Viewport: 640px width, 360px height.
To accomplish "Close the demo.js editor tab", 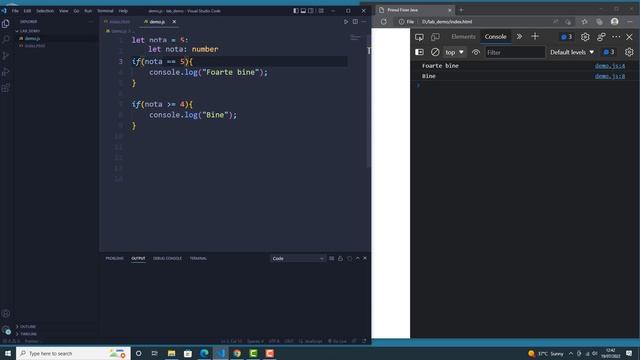I will pyautogui.click(x=174, y=22).
